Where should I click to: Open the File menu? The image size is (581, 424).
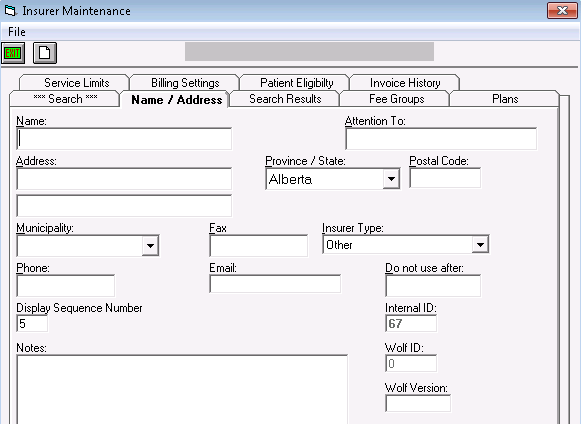(17, 32)
